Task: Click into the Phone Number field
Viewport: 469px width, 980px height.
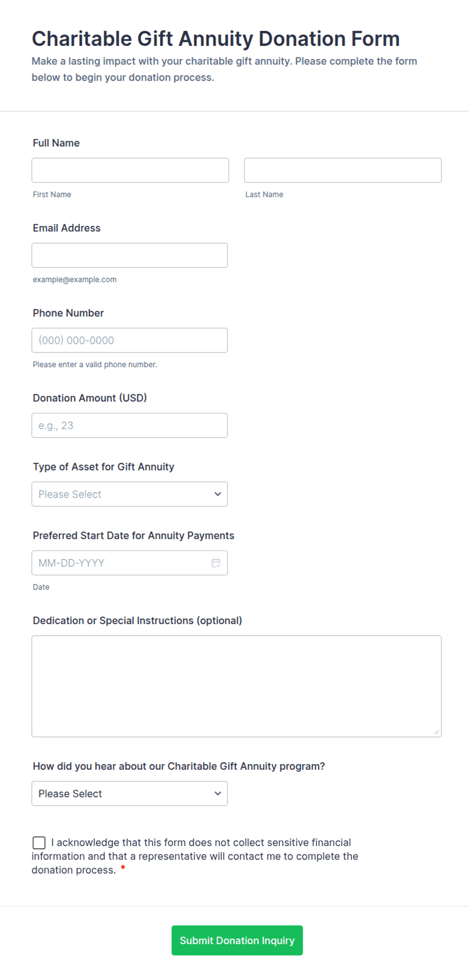Action: (130, 340)
